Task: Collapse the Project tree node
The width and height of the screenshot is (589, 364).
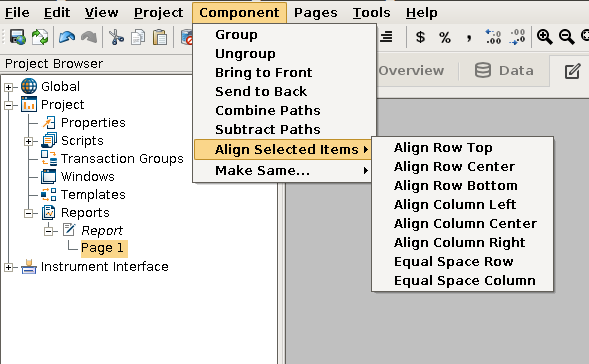Action: coord(8,105)
